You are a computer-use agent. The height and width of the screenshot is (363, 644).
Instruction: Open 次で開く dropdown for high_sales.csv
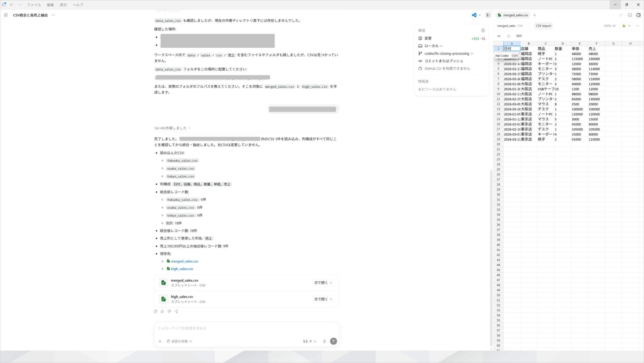(x=323, y=299)
